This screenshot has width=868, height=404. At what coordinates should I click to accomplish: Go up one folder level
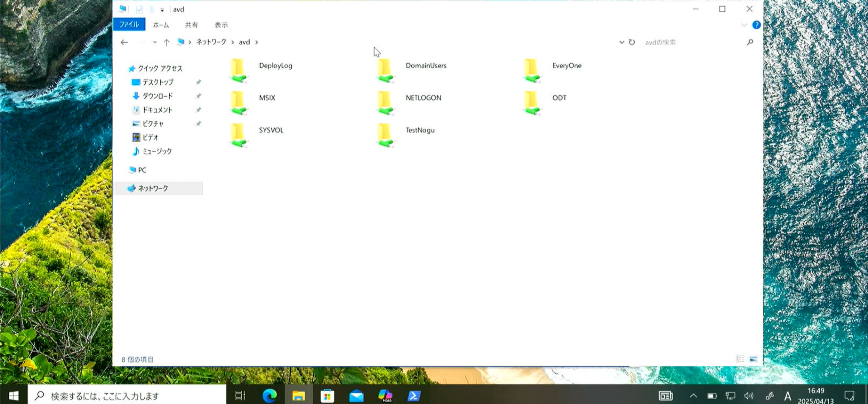tap(167, 42)
